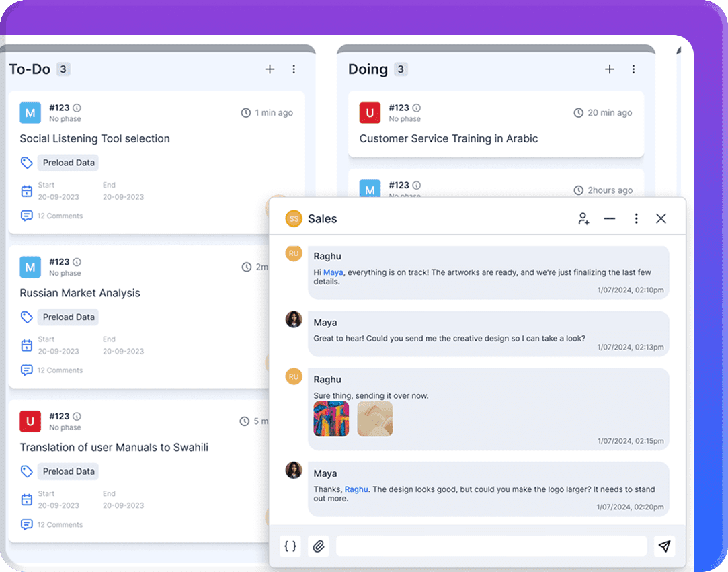Send the chat message
This screenshot has width=728, height=572.
664,546
